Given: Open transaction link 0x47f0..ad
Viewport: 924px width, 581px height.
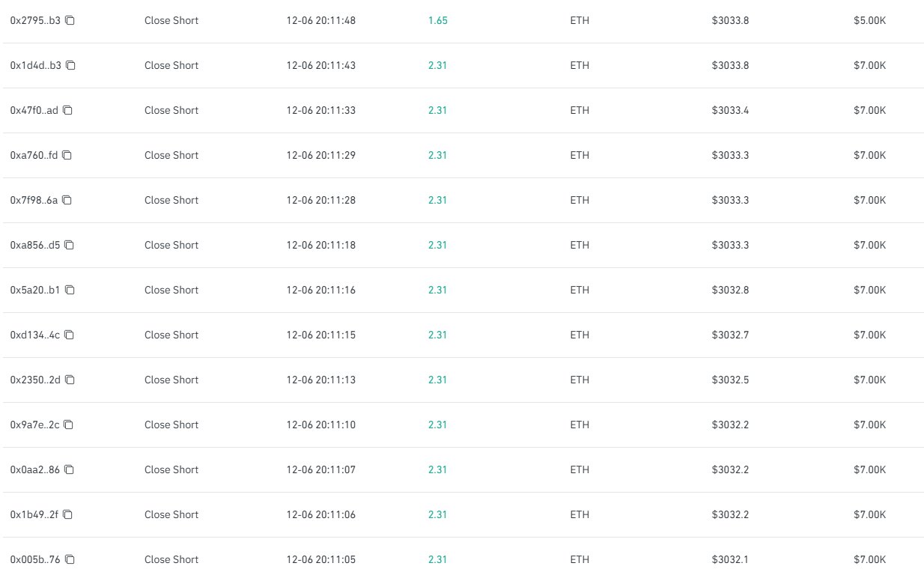Looking at the screenshot, I should click(x=34, y=110).
